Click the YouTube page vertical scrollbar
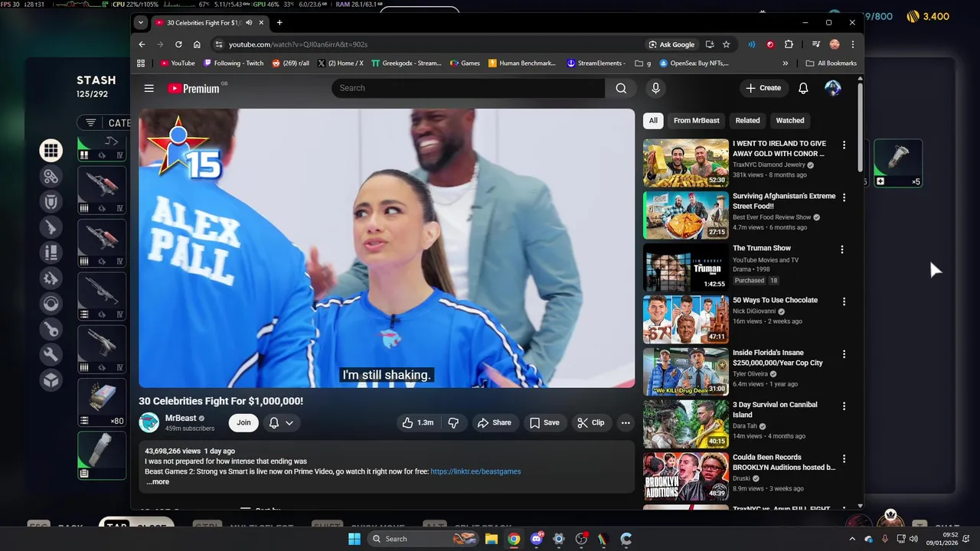Viewport: 980px width, 551px height. click(860, 126)
